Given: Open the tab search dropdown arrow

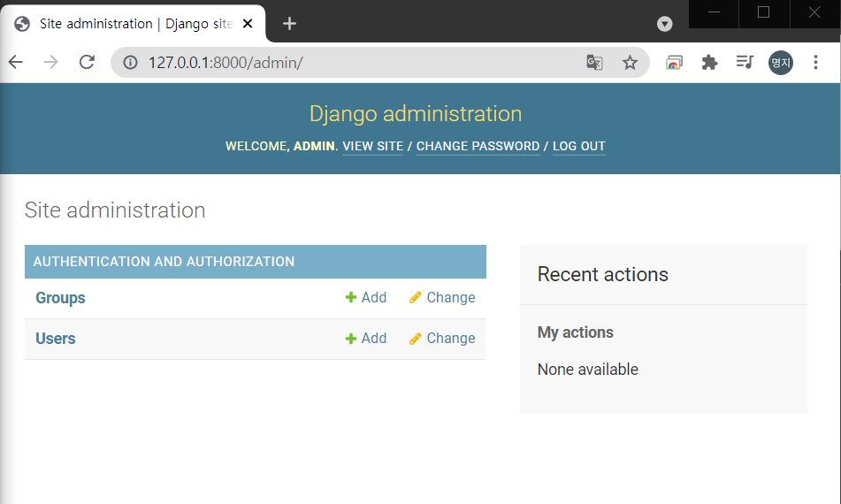Looking at the screenshot, I should [x=664, y=24].
